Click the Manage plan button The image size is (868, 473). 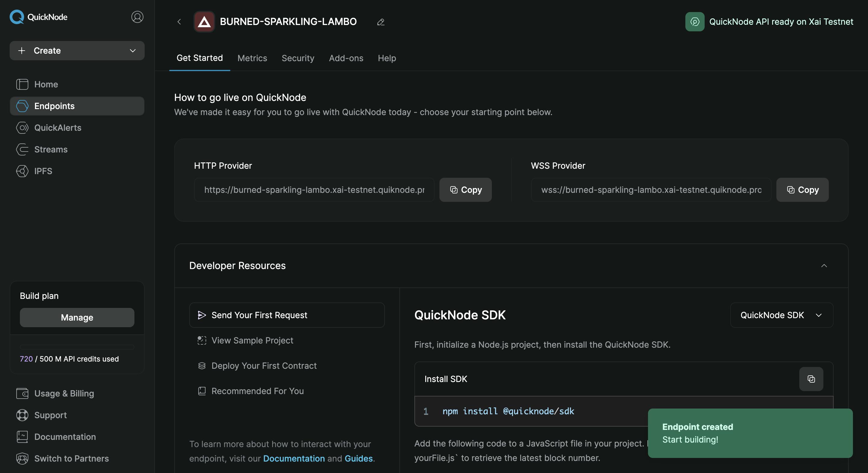(77, 317)
